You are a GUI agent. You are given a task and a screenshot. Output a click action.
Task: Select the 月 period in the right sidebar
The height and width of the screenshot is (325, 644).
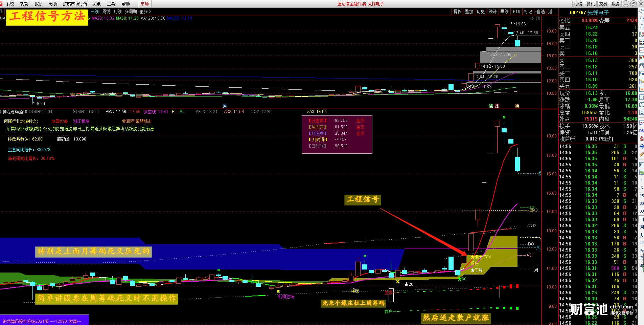coord(641,235)
